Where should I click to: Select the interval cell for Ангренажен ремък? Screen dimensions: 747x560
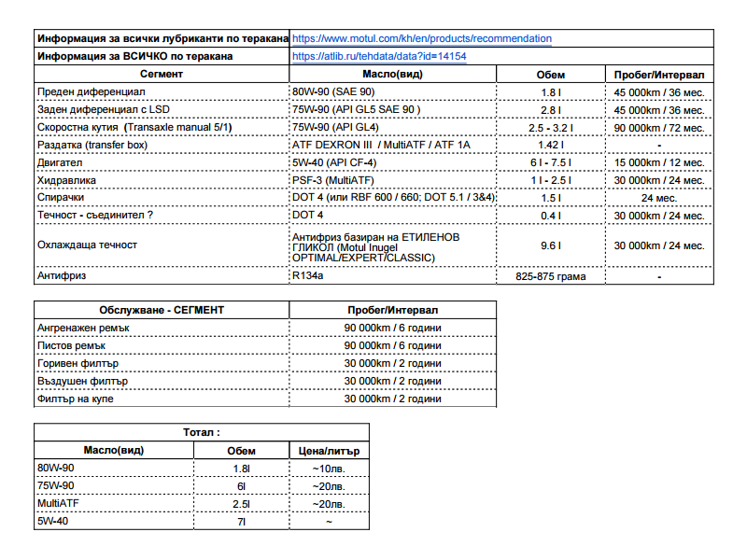(x=392, y=329)
